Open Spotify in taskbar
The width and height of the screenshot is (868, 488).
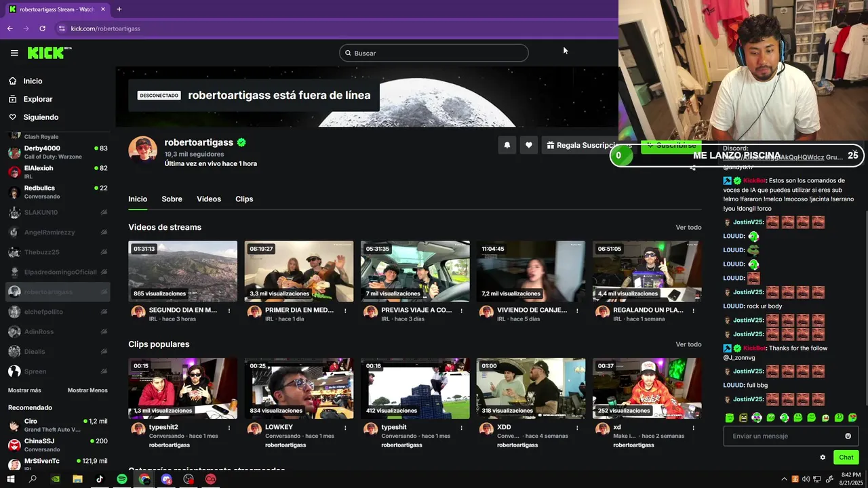[122, 479]
